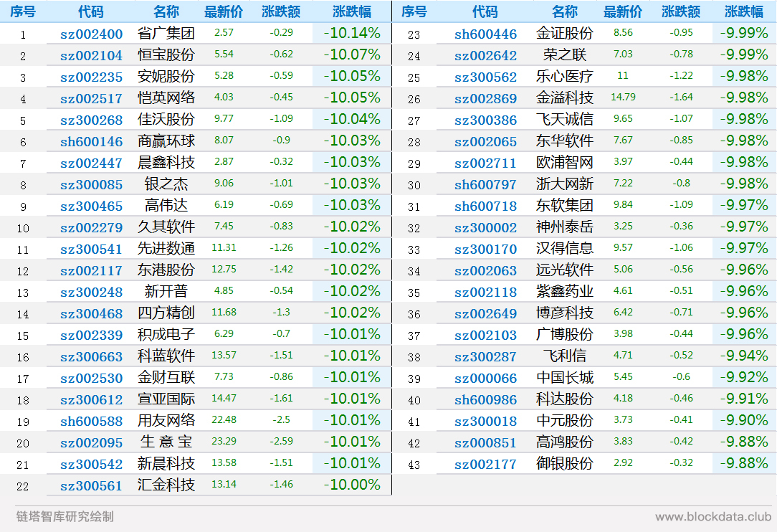Click stock code sz300663

click(x=91, y=356)
